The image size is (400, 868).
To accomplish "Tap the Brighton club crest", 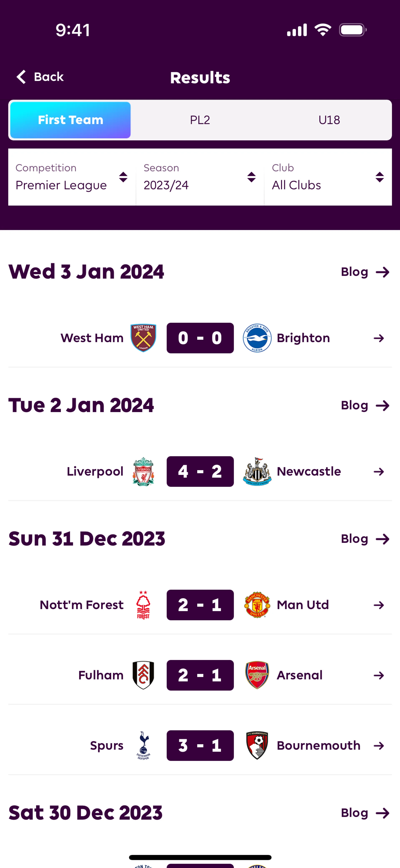I will pyautogui.click(x=257, y=338).
